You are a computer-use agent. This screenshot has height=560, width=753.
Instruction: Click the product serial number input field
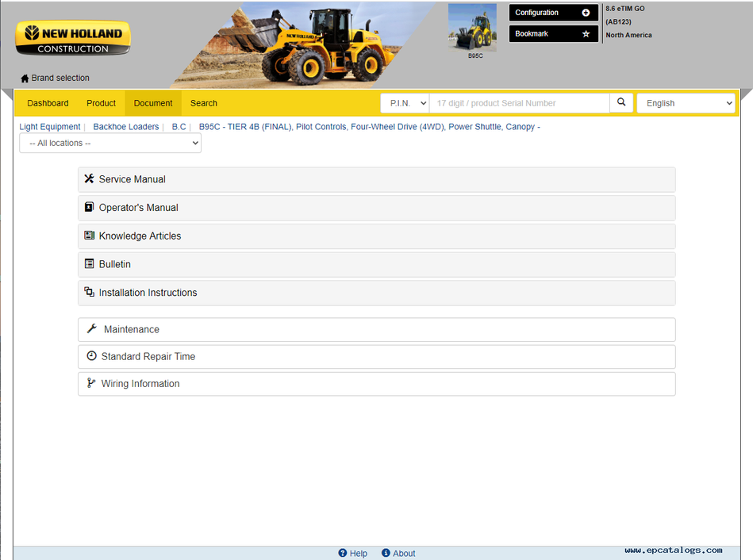click(x=519, y=103)
